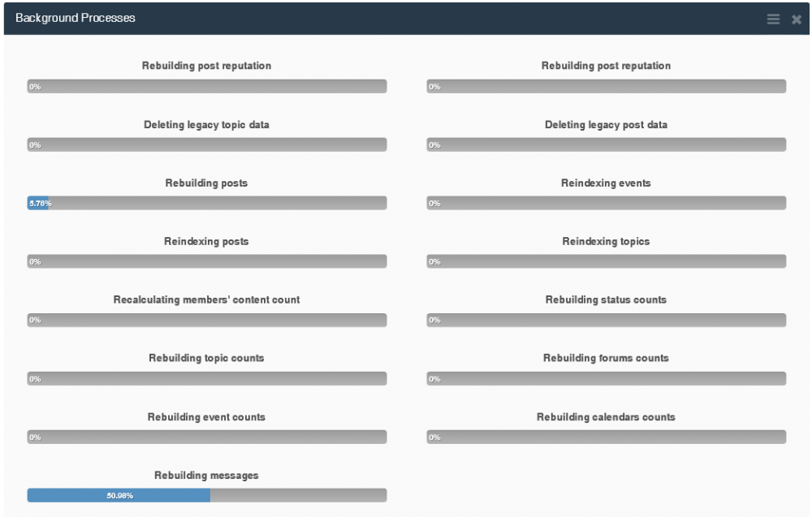
Task: Select the Deleting legacy topic data progress bar
Action: [x=207, y=145]
